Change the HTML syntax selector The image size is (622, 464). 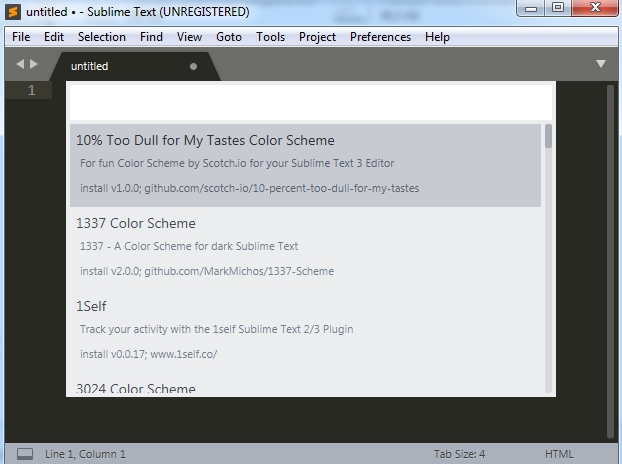pos(559,454)
